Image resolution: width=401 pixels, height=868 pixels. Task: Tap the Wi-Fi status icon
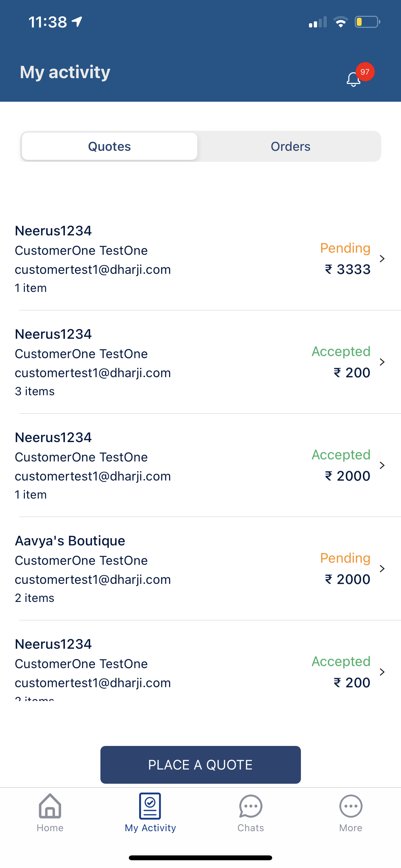[341, 22]
